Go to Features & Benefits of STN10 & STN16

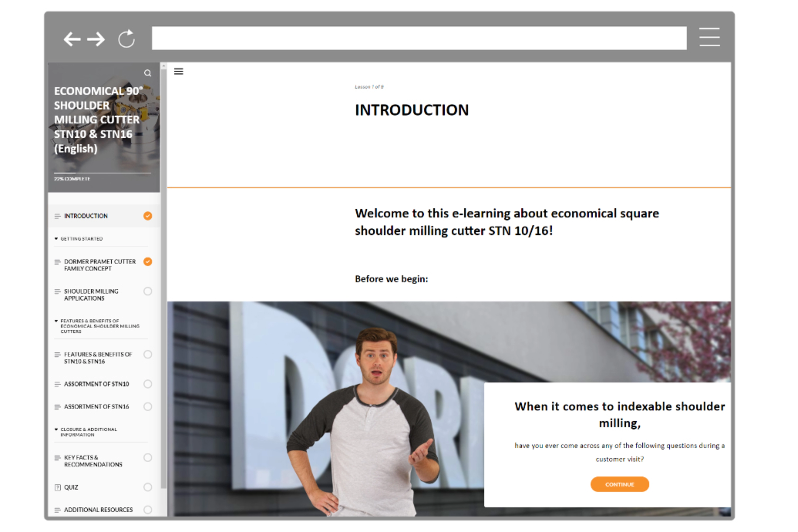click(98, 358)
